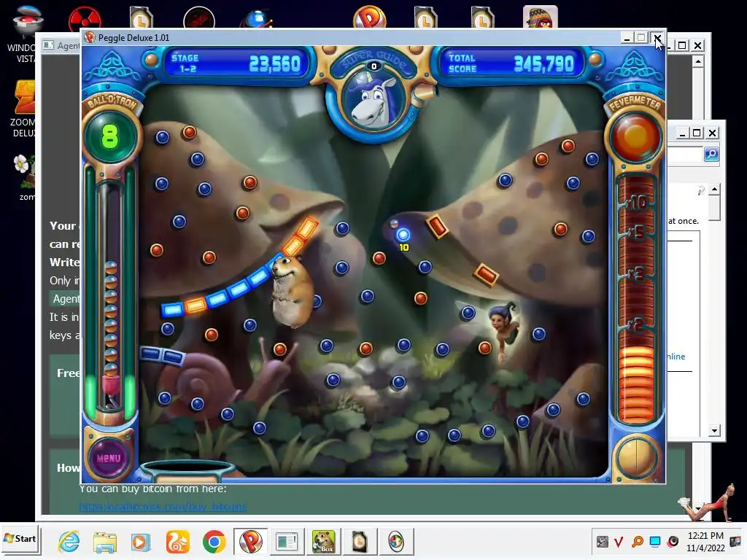Aim at the orange brick beside the lit peg

point(437,226)
